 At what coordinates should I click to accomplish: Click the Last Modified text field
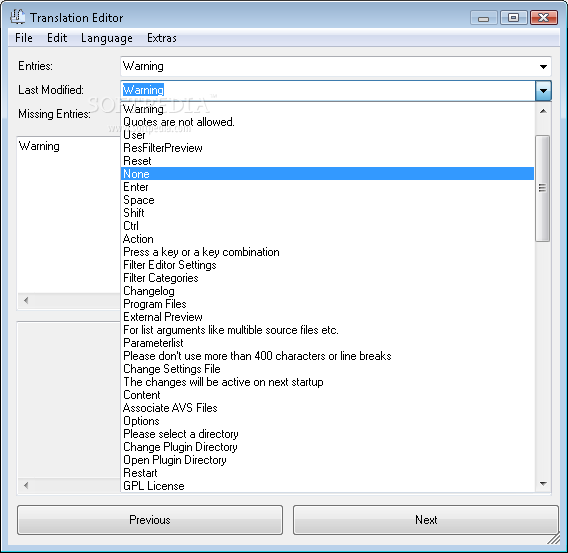(x=328, y=90)
